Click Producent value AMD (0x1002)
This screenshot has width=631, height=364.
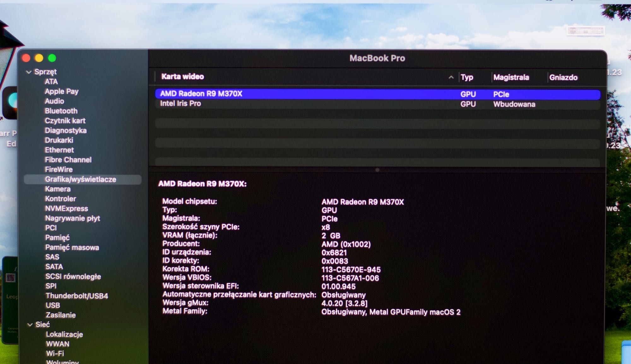click(346, 244)
